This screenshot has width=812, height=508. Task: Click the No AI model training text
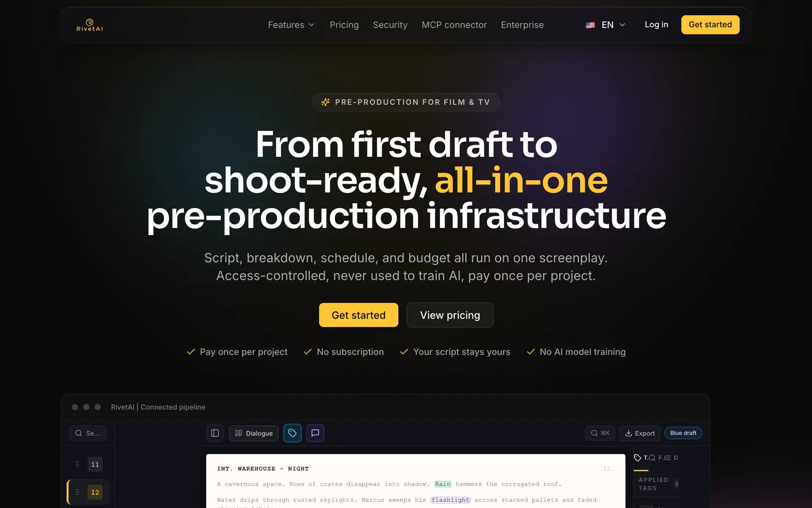tap(583, 352)
